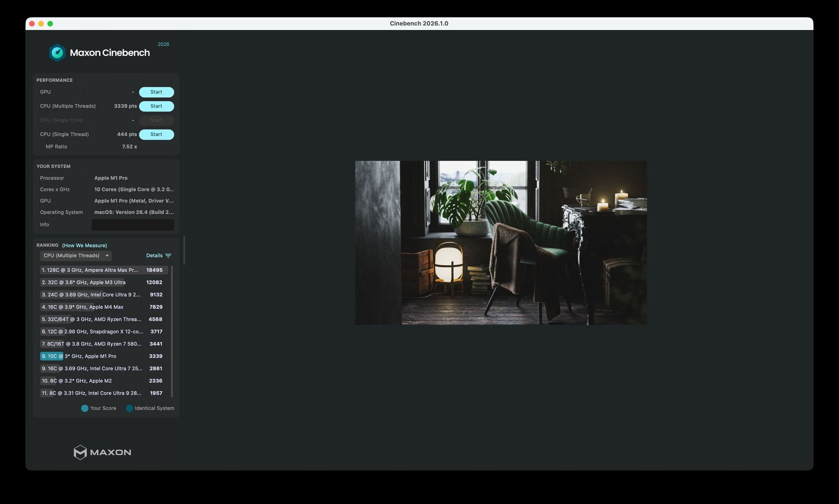Image resolution: width=839 pixels, height=504 pixels.
Task: Start the GPU benchmark
Action: [x=156, y=92]
